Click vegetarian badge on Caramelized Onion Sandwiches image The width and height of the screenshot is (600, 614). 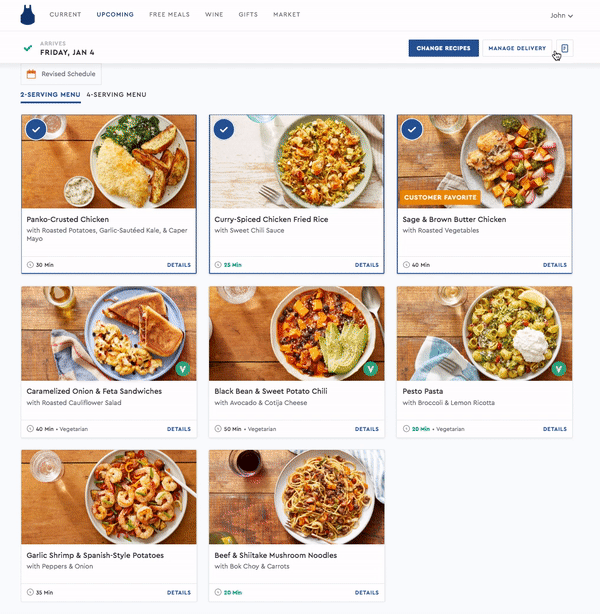[x=183, y=368]
